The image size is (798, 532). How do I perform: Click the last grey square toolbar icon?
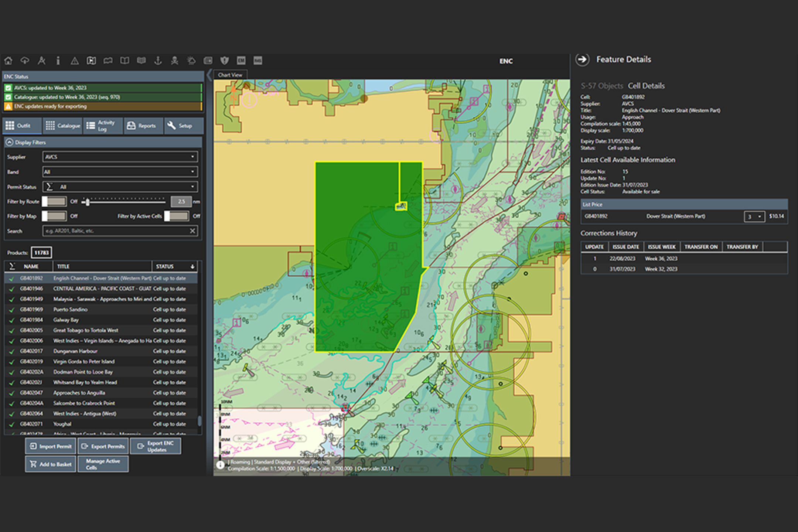click(258, 61)
